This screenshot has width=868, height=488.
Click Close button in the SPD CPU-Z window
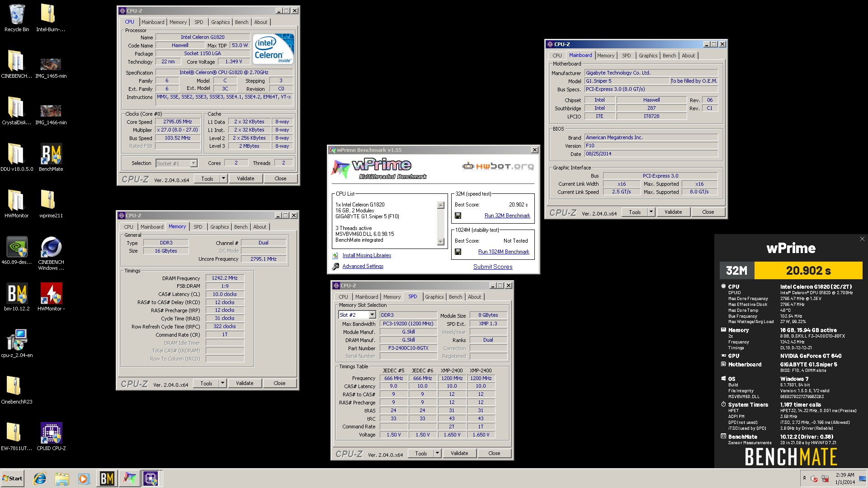click(494, 453)
